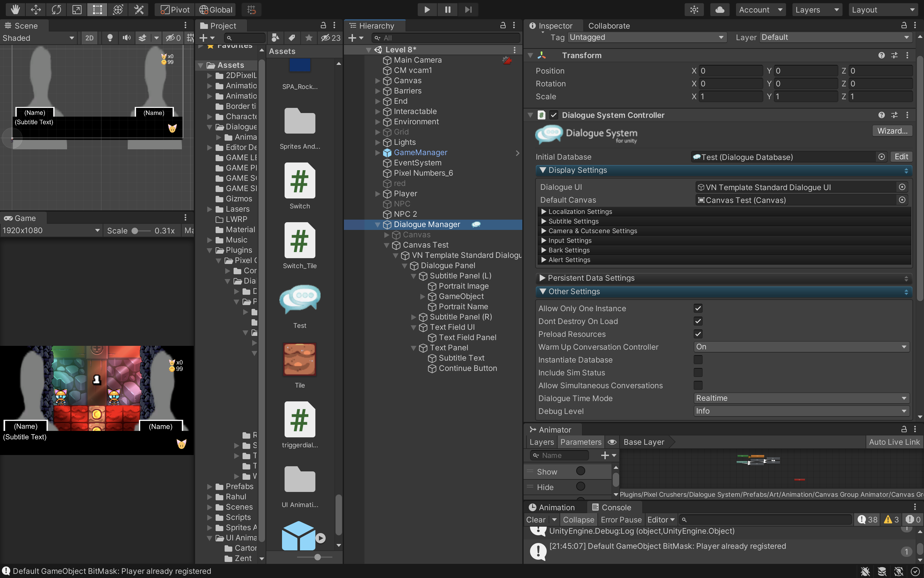Open Transform component preset icon

coord(894,56)
